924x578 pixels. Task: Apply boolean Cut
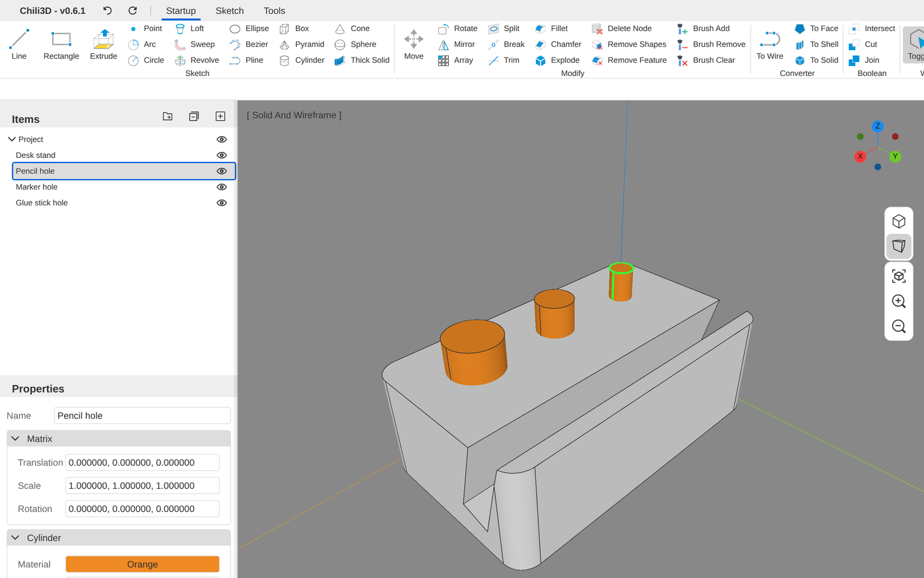[863, 44]
